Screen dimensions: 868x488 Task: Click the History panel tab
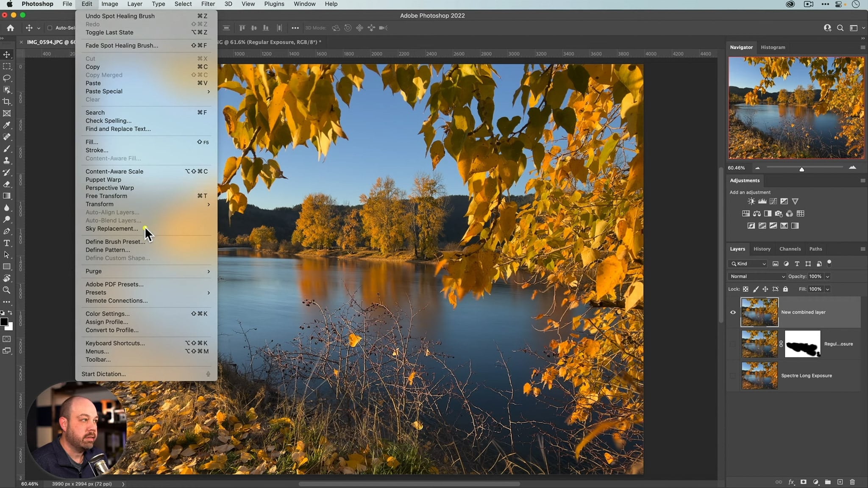point(762,249)
